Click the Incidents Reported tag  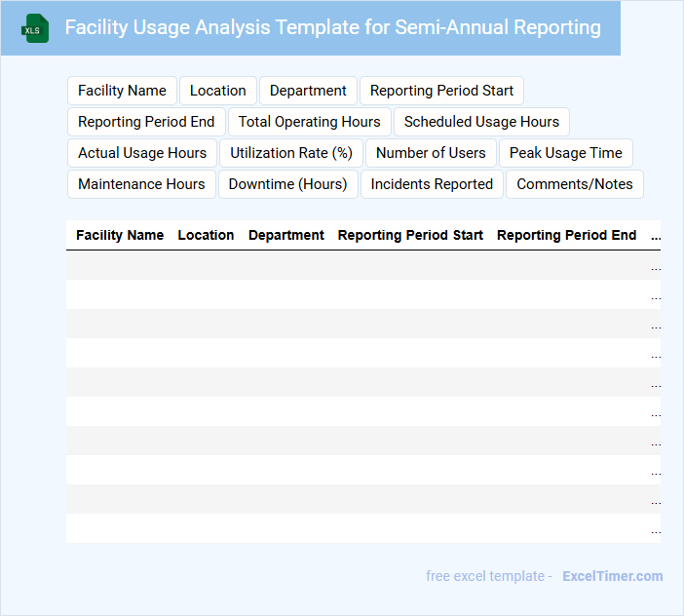tap(432, 184)
